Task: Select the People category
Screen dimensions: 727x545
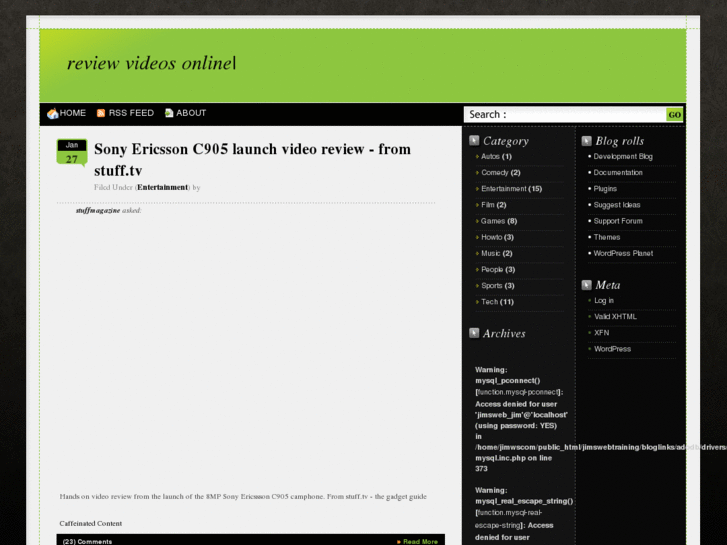Action: (492, 269)
